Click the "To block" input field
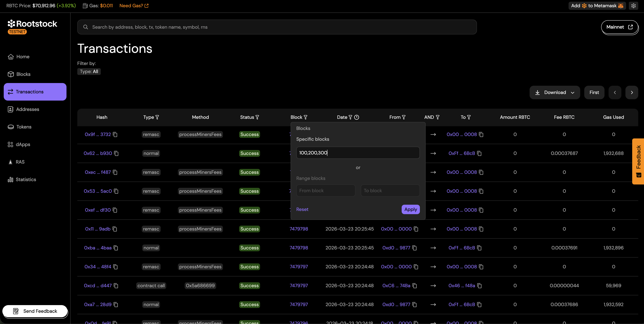This screenshot has width=644, height=324. pyautogui.click(x=390, y=191)
